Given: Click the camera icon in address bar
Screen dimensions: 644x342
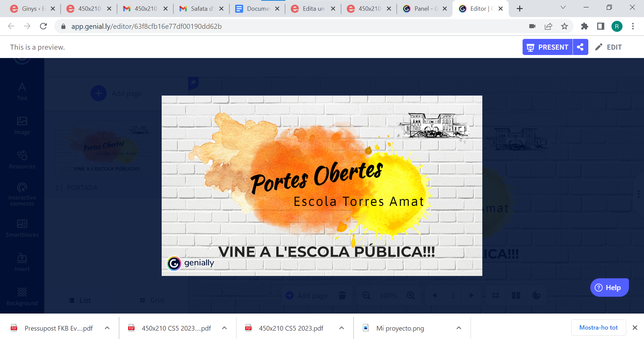Looking at the screenshot, I should pyautogui.click(x=532, y=26).
